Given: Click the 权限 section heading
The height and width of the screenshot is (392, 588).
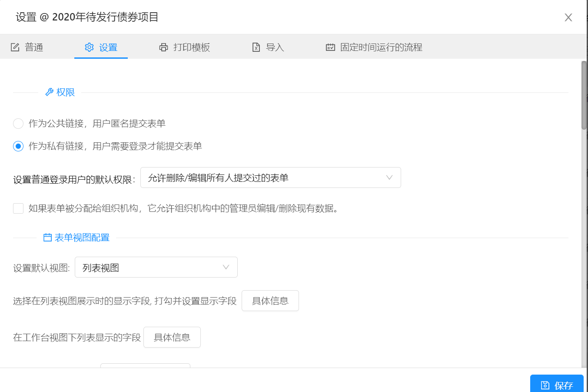Looking at the screenshot, I should [66, 92].
